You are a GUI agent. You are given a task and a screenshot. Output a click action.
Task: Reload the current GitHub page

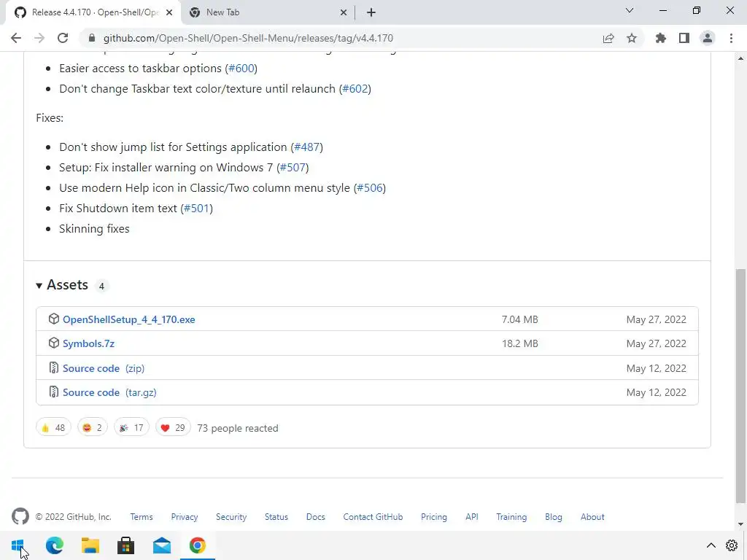coord(63,38)
